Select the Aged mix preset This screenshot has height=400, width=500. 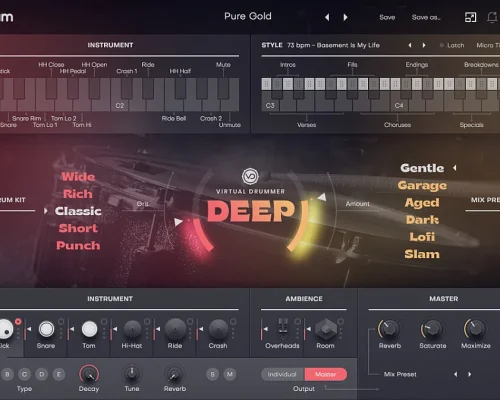422,203
